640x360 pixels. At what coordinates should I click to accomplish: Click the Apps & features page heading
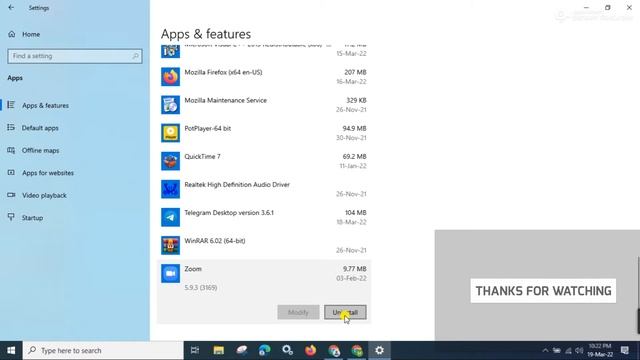point(206,34)
